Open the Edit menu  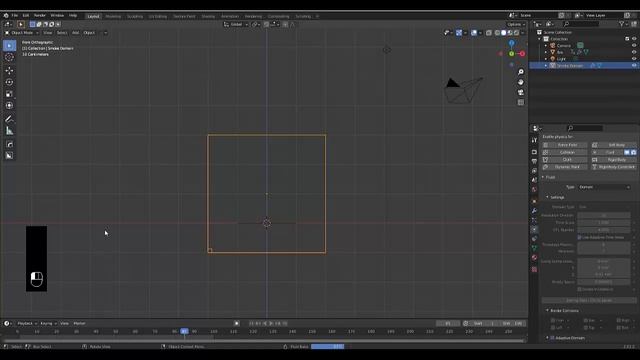click(x=26, y=16)
